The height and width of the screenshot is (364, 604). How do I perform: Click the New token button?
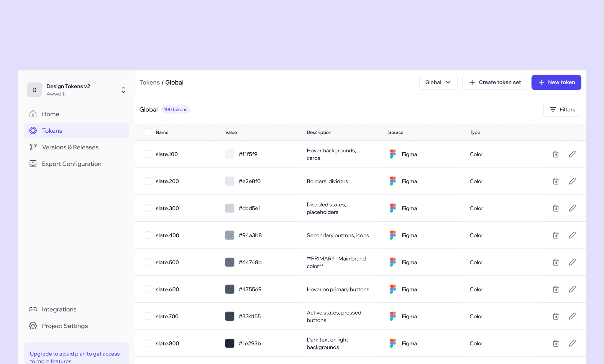[x=556, y=82]
